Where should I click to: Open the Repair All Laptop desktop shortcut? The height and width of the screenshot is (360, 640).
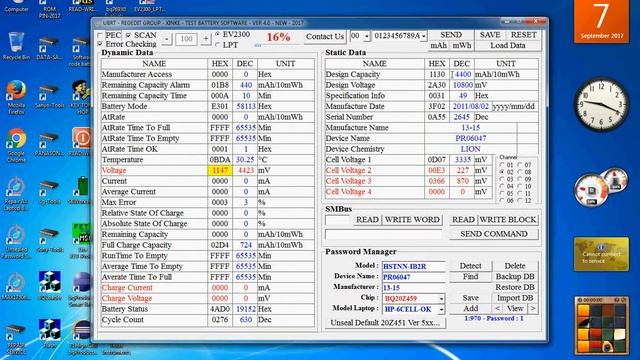(16, 193)
